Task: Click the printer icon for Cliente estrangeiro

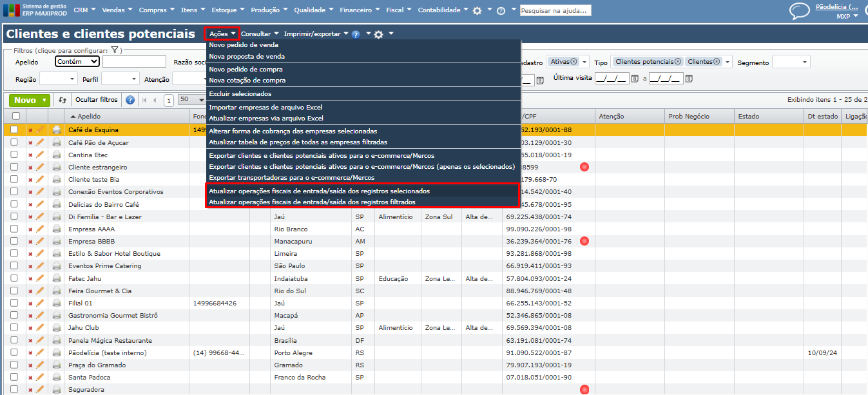Action: point(57,167)
